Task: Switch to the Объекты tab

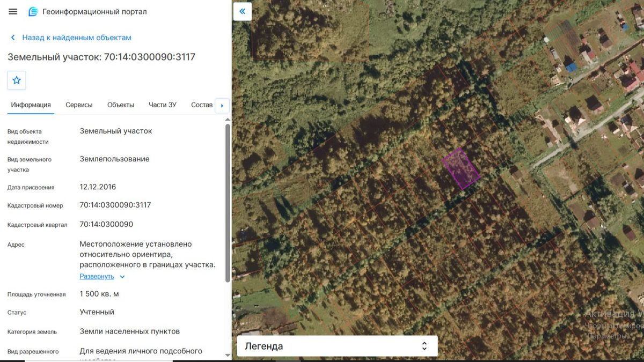Action: click(x=121, y=105)
